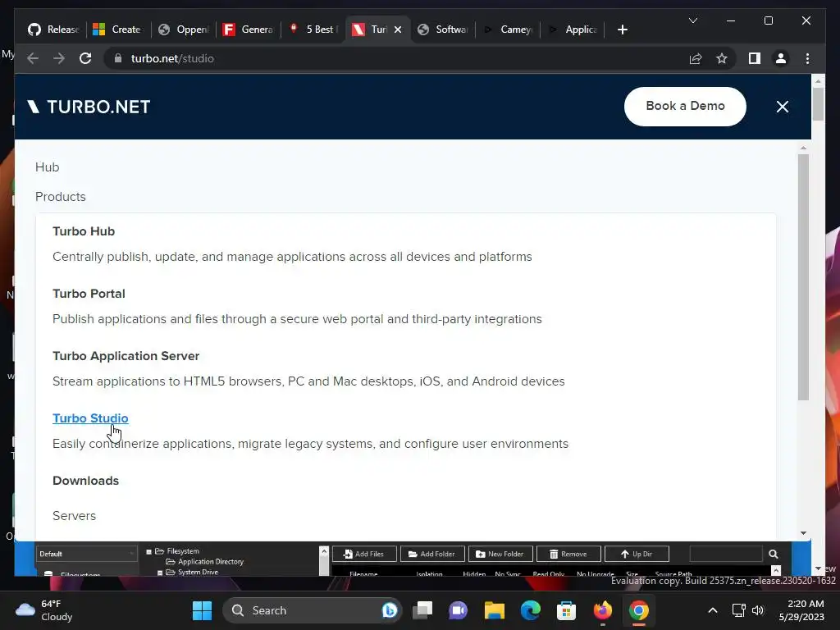Toggle the Chrome side panel
840x630 pixels.
755,58
